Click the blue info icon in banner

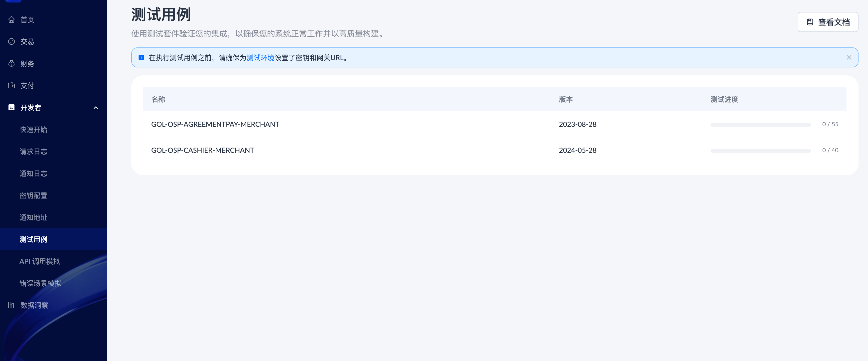[x=141, y=58]
